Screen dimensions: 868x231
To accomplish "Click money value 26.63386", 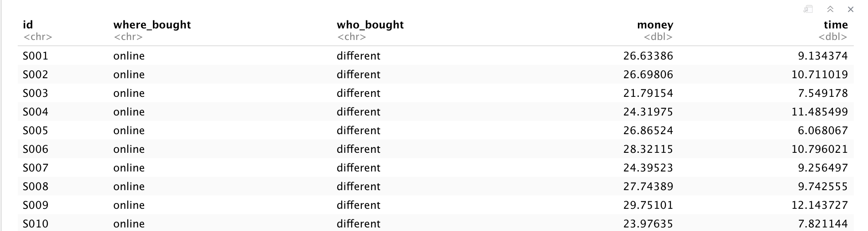I will pyautogui.click(x=648, y=56).
